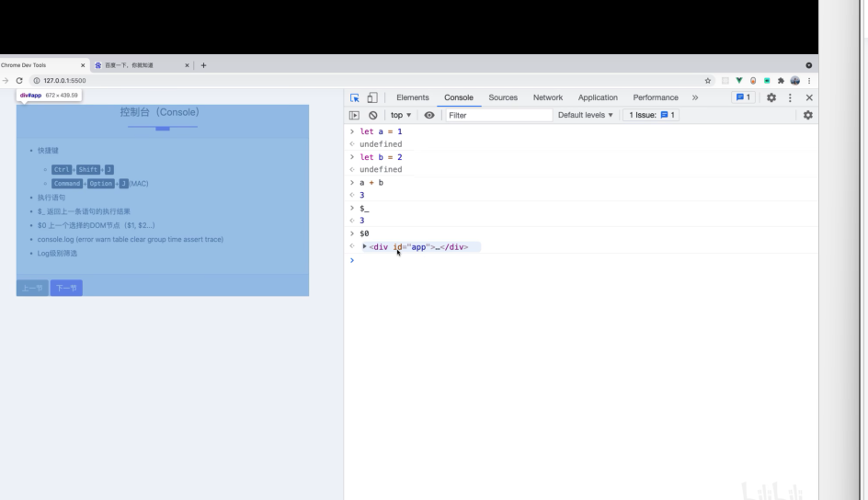This screenshot has height=500, width=868.
Task: Click the Option key label
Action: click(x=101, y=184)
